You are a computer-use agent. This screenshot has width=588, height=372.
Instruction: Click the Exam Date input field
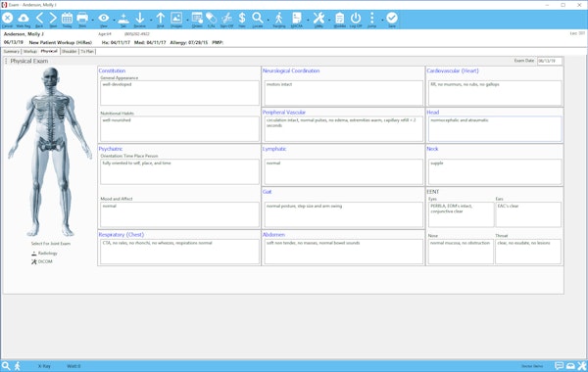550,61
